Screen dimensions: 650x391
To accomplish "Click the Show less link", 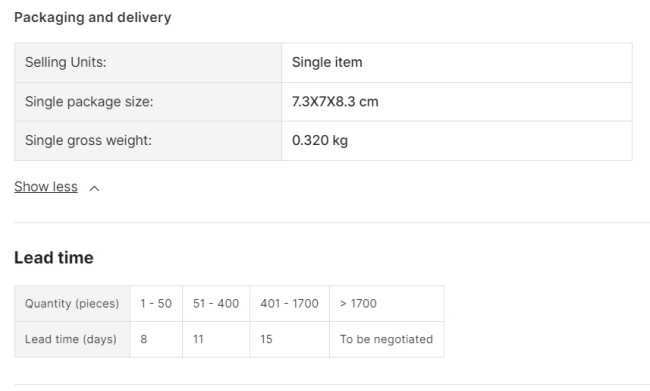I will click(46, 187).
